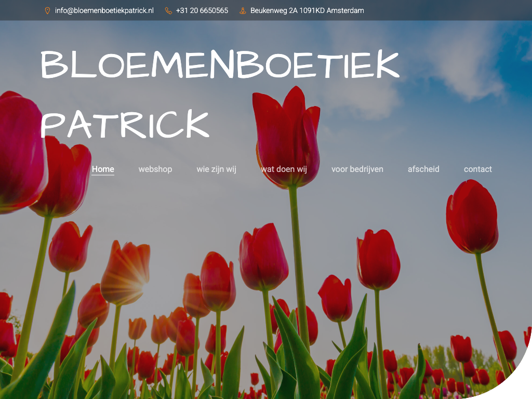Viewport: 532px width, 399px height.
Task: Open the contact page
Action: [477, 169]
